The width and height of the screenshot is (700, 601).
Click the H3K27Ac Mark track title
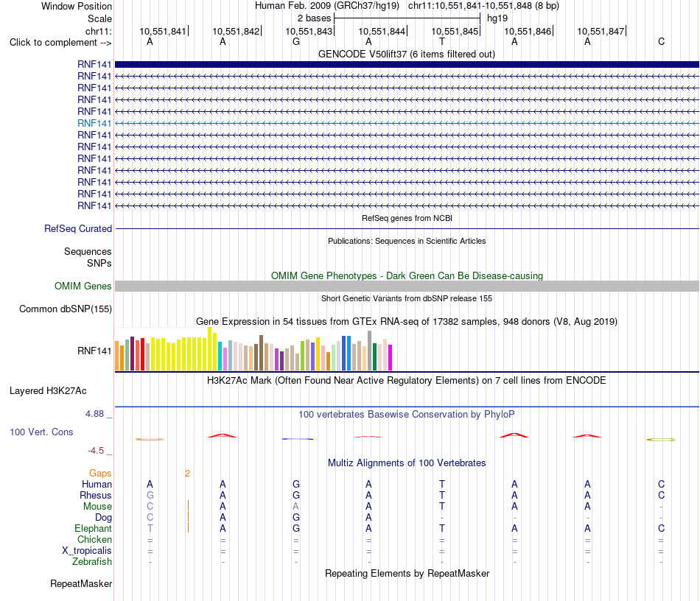(407, 381)
